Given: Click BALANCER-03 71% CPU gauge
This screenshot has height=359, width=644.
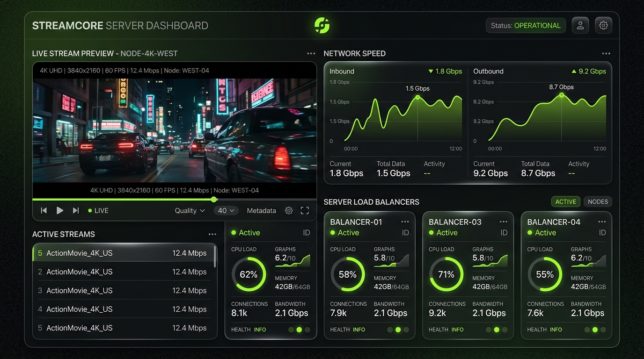Looking at the screenshot, I should [x=446, y=274].
